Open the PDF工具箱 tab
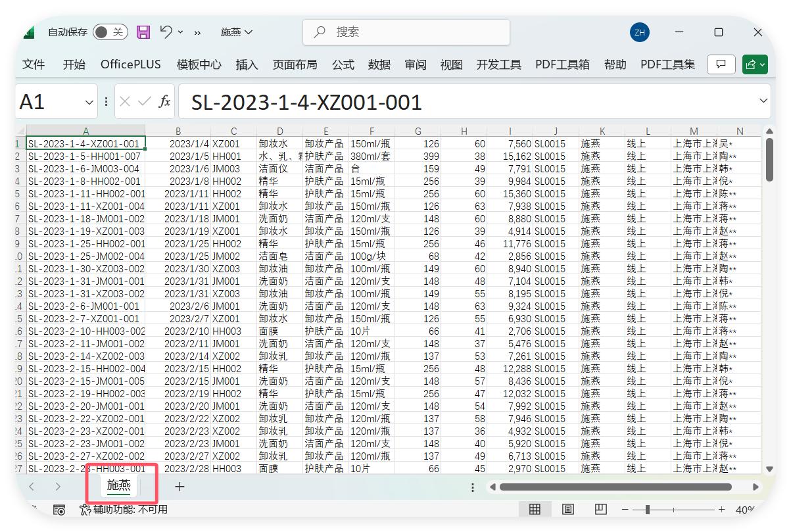The width and height of the screenshot is (791, 532). [562, 64]
